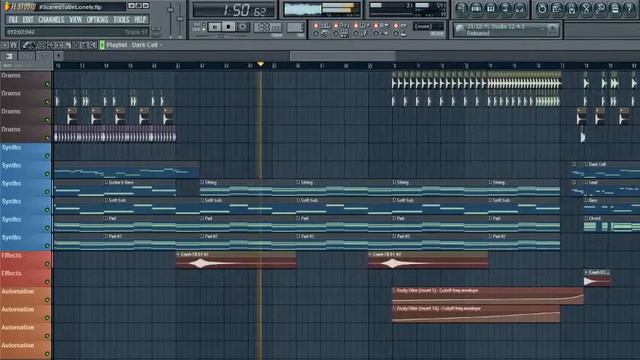640x360 pixels.
Task: Select Pattern mode radio button
Action: point(204,24)
